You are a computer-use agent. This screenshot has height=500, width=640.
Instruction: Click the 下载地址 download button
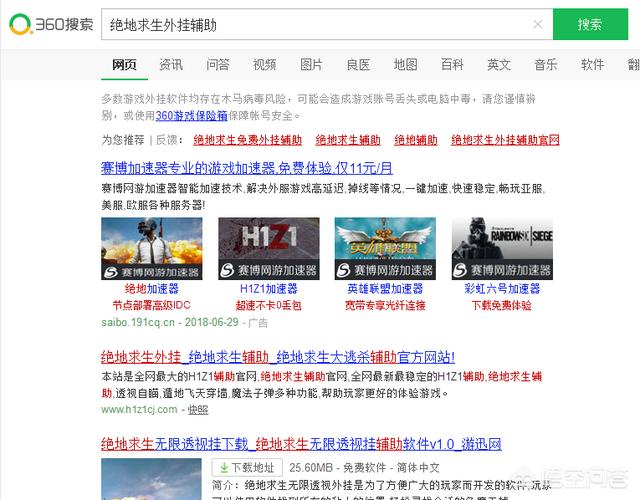tap(247, 468)
